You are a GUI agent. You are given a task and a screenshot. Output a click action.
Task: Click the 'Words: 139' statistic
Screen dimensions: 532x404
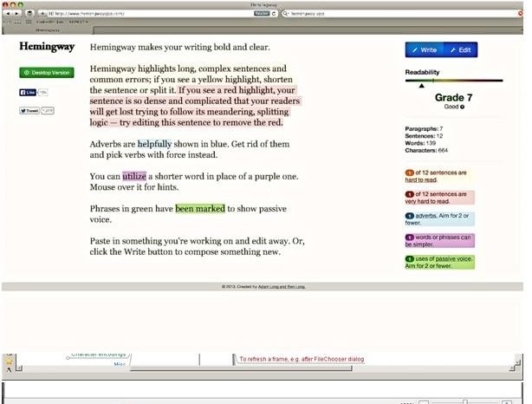click(x=420, y=143)
